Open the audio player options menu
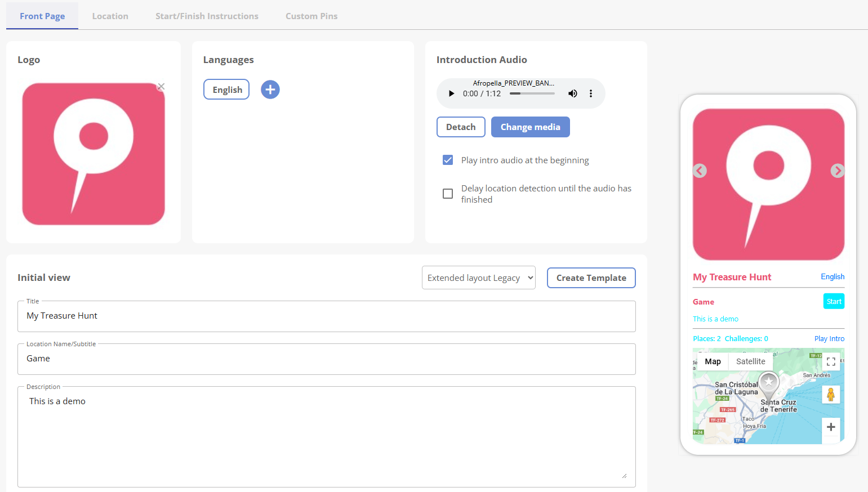The height and width of the screenshot is (492, 868). coord(590,93)
